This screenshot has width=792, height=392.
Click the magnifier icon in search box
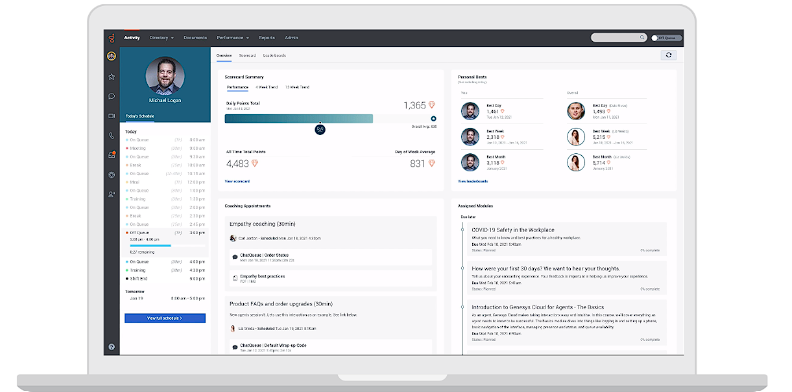642,37
